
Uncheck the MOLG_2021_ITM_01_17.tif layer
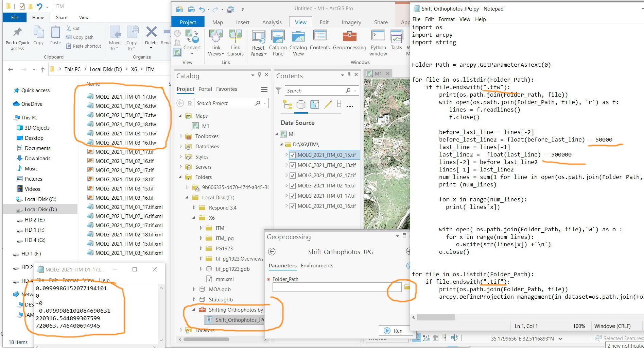293,196
